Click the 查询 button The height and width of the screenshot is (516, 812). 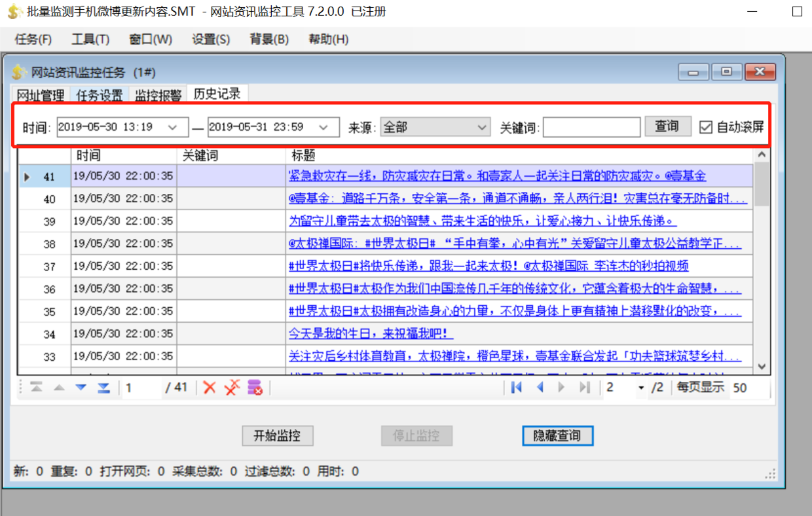point(667,126)
